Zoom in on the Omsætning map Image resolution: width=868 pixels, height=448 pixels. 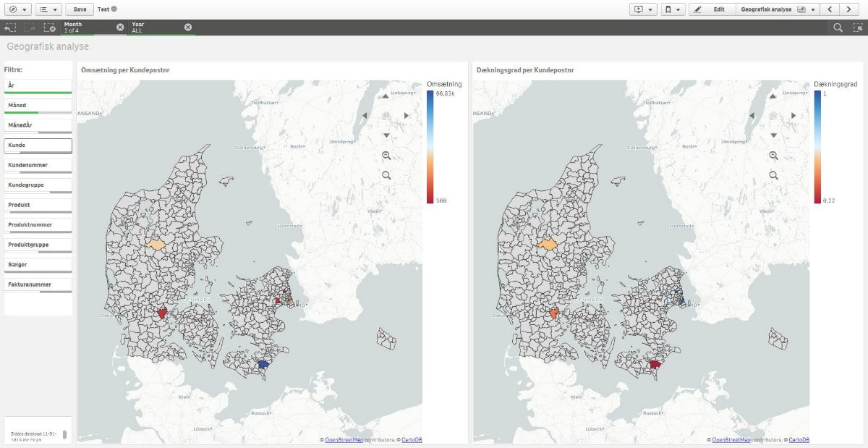[386, 156]
